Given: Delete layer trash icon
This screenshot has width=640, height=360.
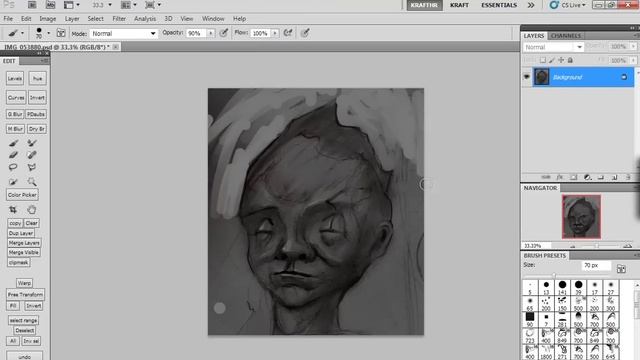Looking at the screenshot, I should pos(628,177).
